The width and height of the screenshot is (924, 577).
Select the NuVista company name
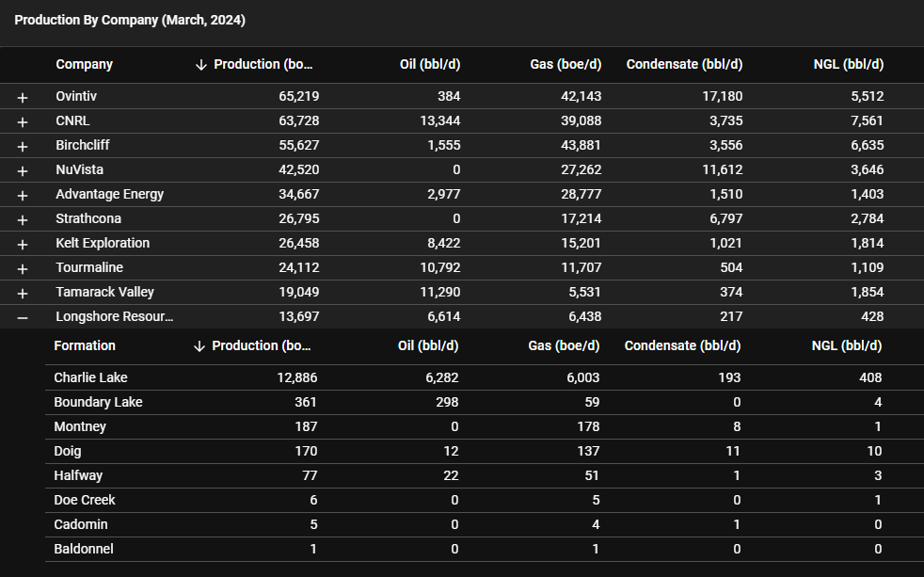click(80, 169)
